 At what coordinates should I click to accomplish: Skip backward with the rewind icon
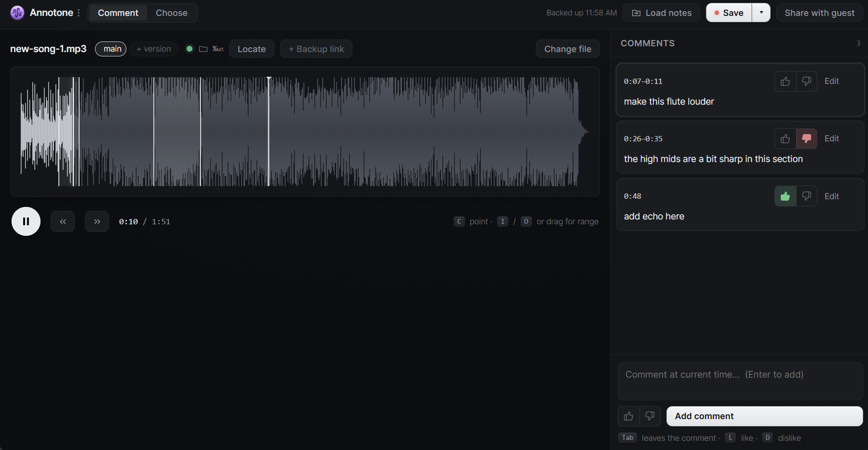[63, 221]
